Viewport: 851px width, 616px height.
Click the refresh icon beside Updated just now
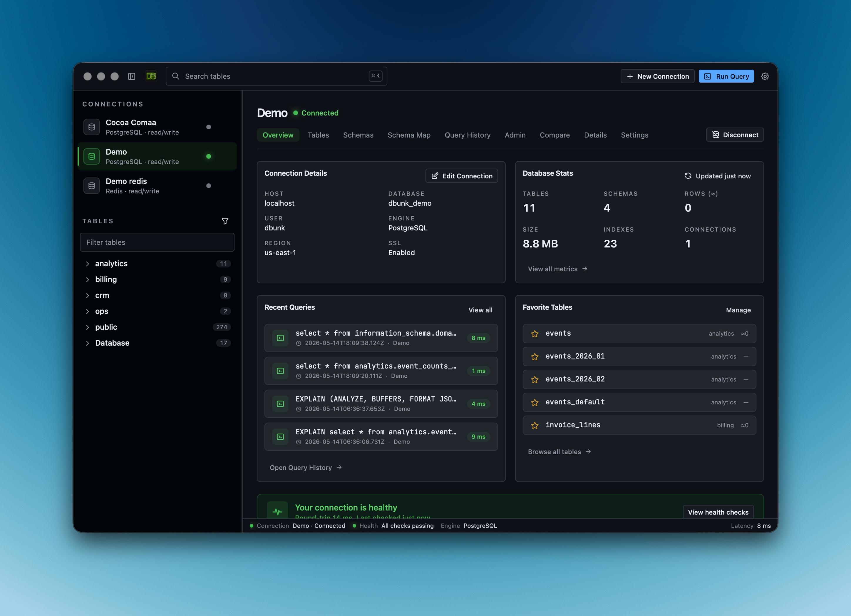point(688,176)
